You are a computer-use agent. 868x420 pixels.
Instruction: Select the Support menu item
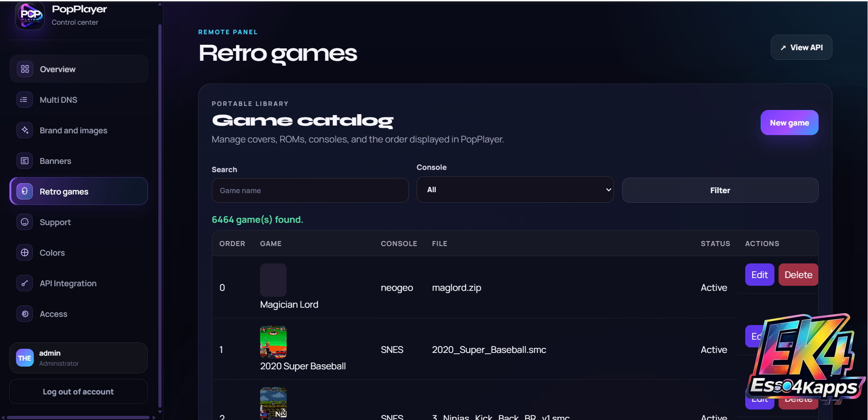tap(78, 222)
